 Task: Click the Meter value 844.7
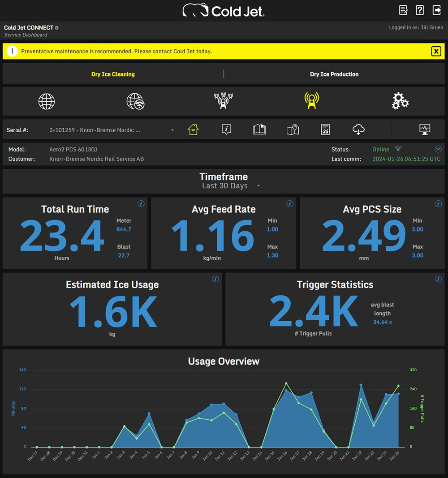[x=124, y=229]
